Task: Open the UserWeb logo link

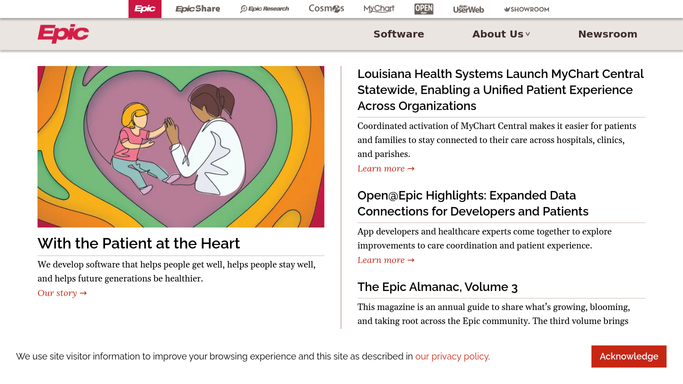Action: click(468, 9)
